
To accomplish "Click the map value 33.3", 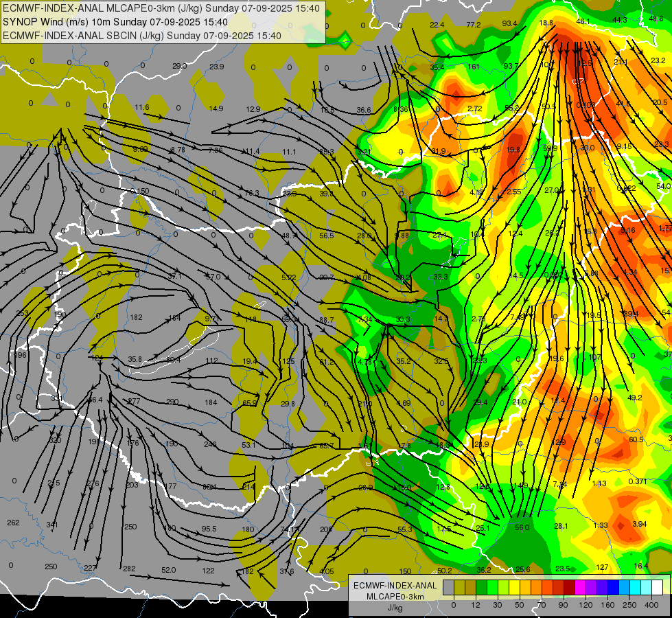I will tap(441, 277).
